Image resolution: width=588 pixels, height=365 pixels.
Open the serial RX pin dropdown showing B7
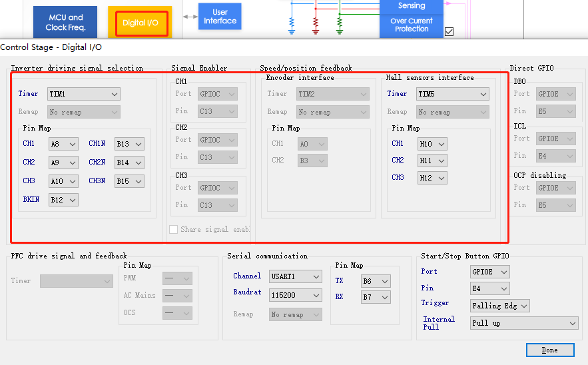coord(376,297)
